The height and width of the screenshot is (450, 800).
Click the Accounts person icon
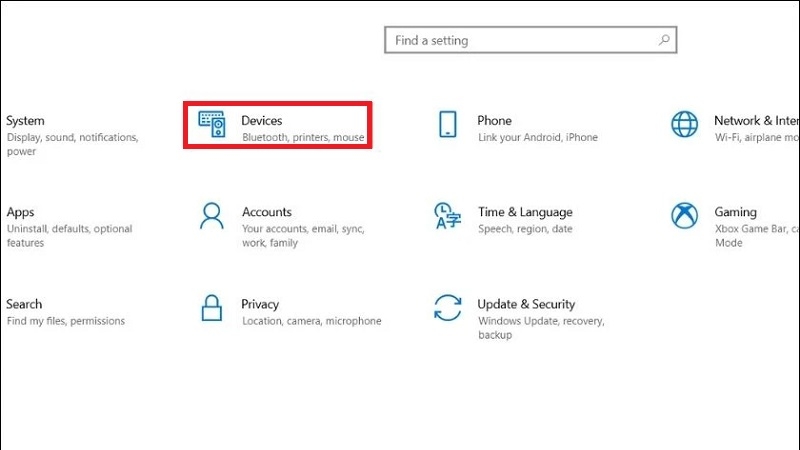[x=212, y=216]
